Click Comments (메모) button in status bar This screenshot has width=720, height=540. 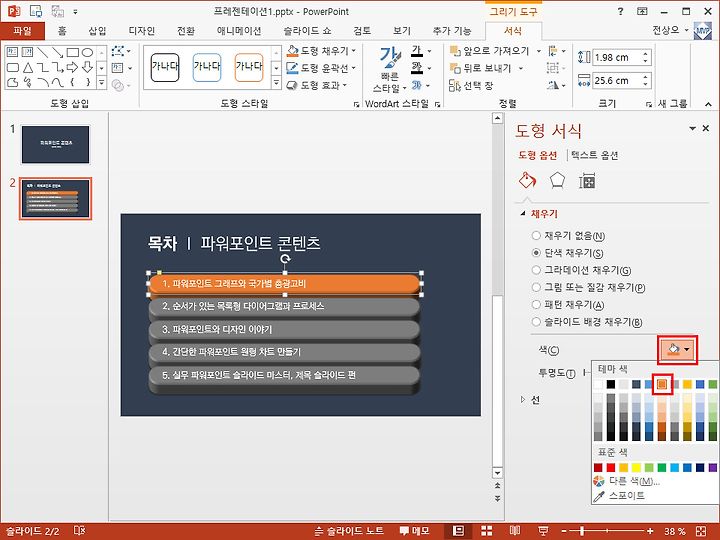415,531
